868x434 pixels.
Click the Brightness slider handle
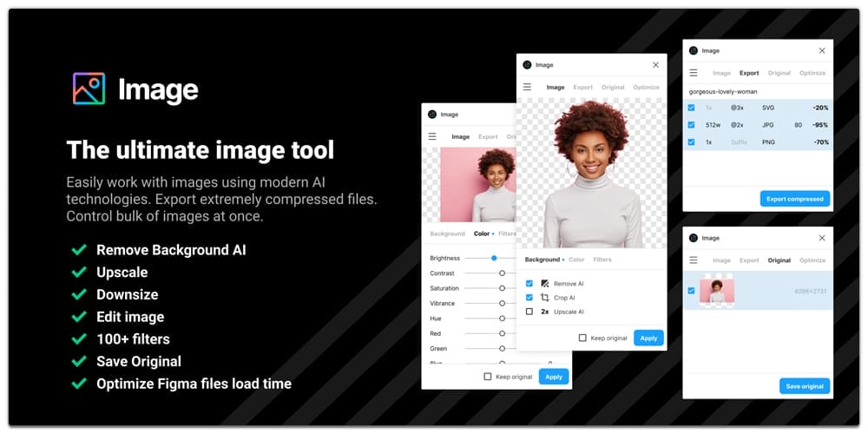point(495,258)
